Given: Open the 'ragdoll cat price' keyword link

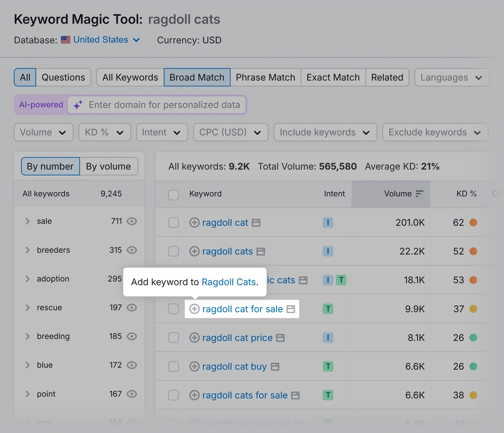Looking at the screenshot, I should (237, 338).
